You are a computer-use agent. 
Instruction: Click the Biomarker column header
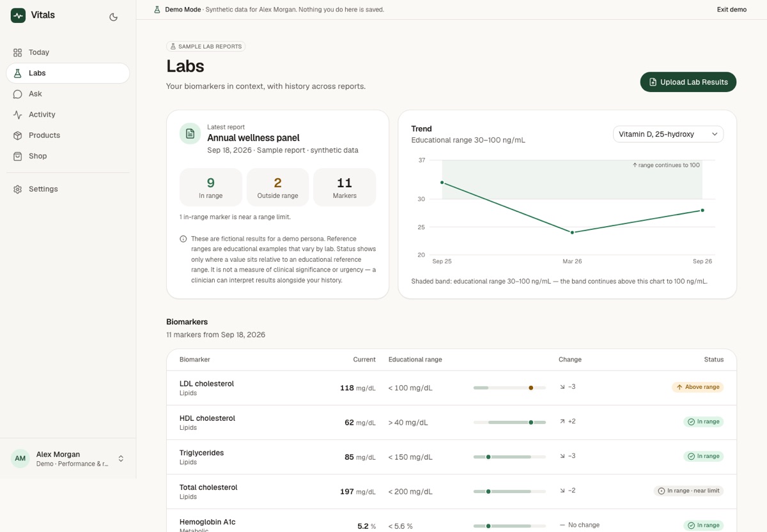point(195,360)
